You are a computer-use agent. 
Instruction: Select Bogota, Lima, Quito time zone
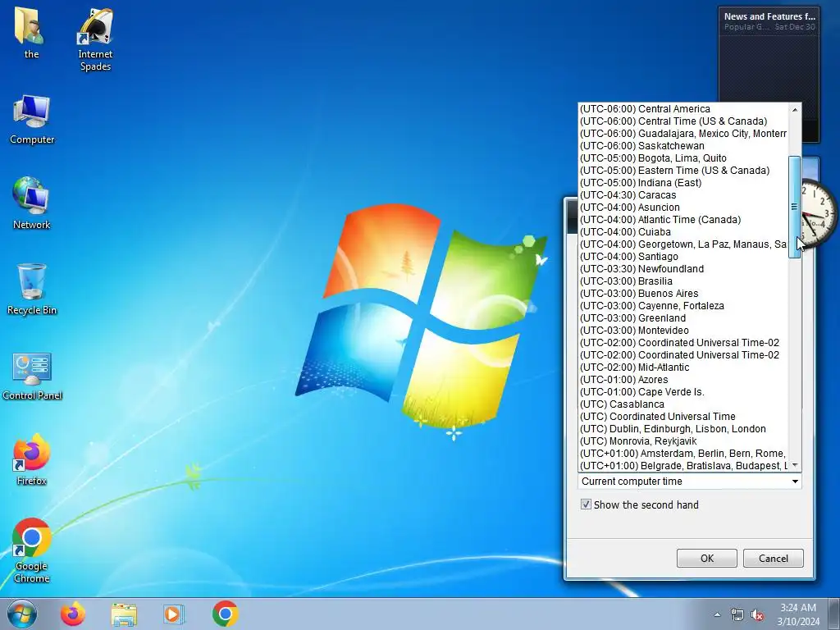[683, 158]
